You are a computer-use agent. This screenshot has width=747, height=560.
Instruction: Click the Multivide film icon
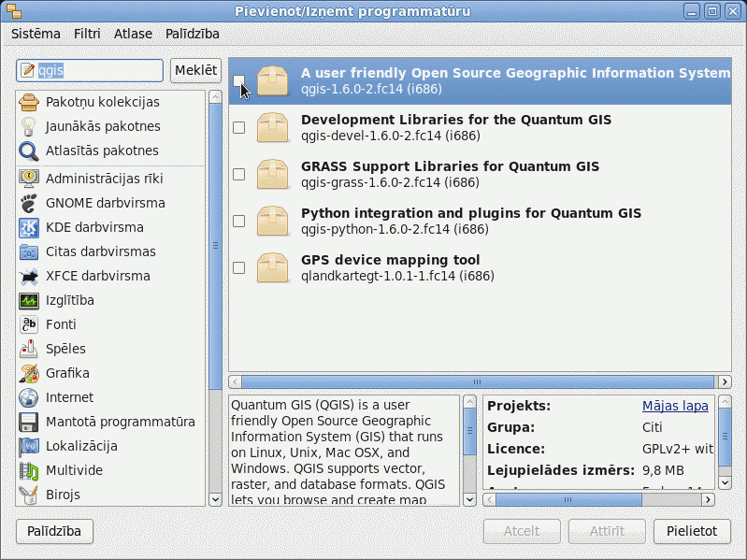tap(29, 470)
